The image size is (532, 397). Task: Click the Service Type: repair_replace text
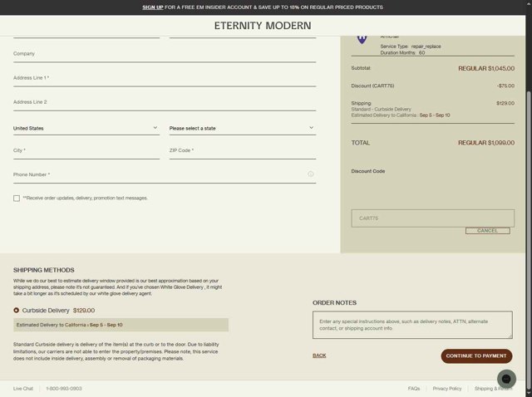click(411, 47)
